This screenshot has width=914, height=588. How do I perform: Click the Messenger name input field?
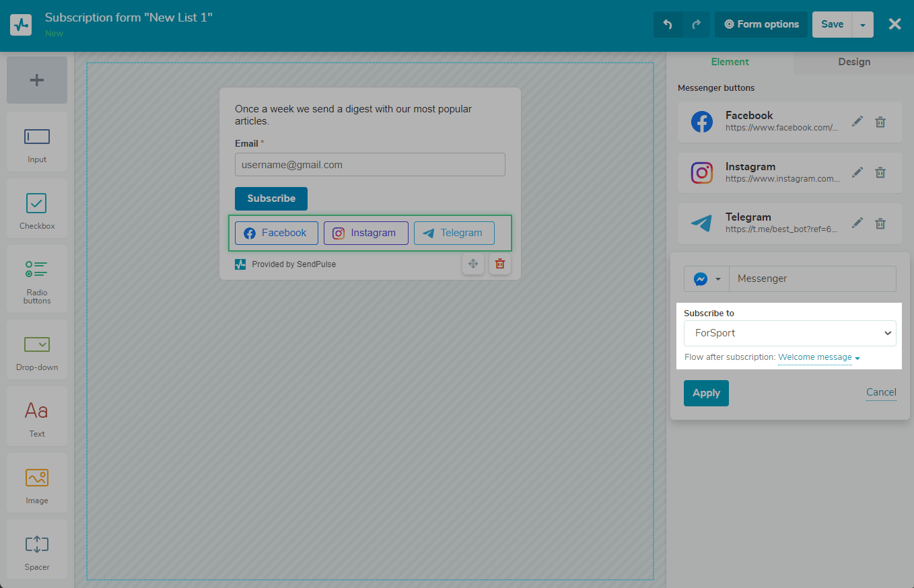pos(812,279)
